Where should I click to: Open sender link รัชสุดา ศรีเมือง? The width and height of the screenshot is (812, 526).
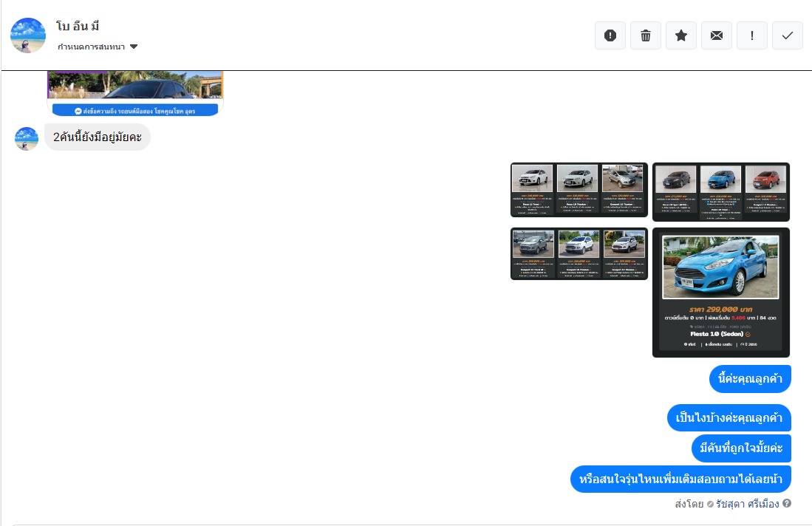(747, 504)
